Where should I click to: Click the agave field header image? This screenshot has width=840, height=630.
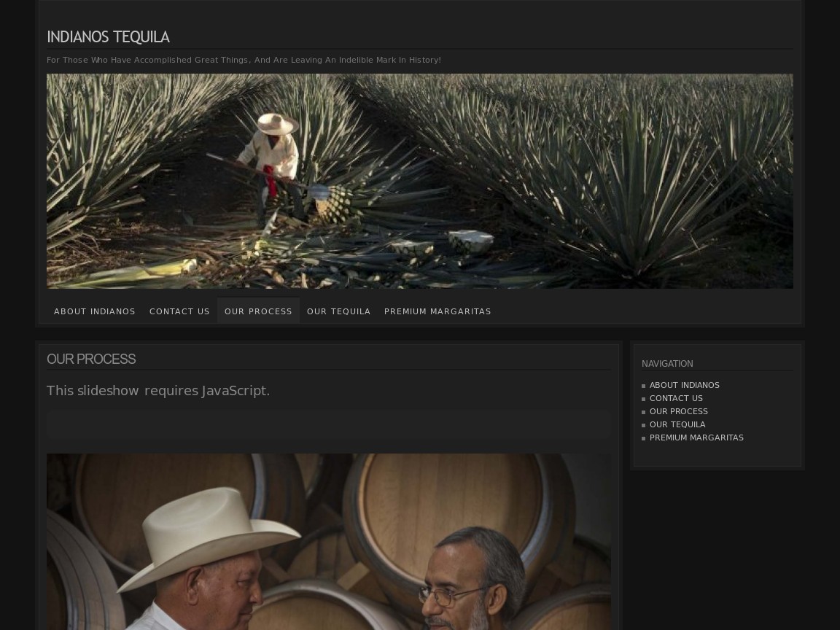click(420, 181)
